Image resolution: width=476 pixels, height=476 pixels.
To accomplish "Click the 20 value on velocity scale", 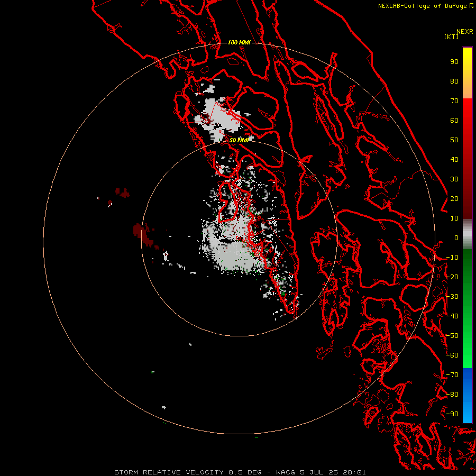I will tap(454, 198).
